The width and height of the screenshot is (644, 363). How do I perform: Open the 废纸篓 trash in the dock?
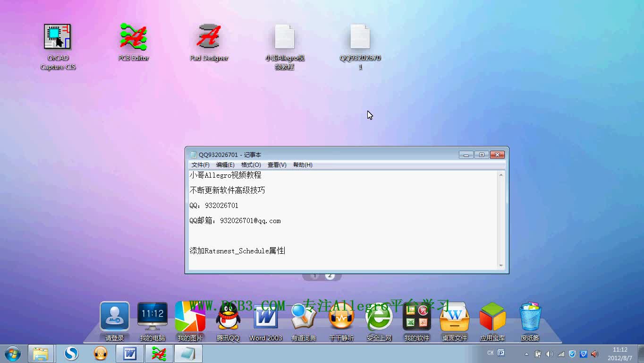[530, 321]
